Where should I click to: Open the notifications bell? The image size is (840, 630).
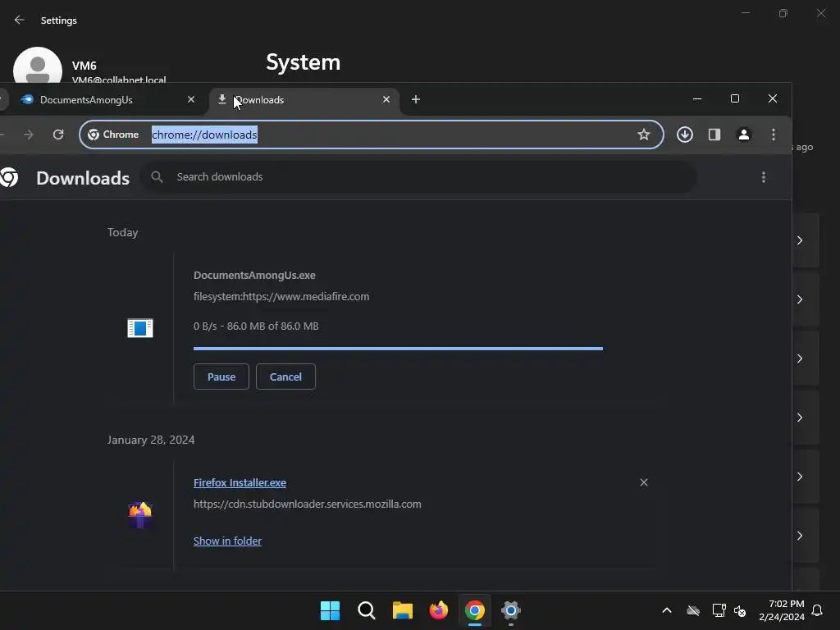818,610
